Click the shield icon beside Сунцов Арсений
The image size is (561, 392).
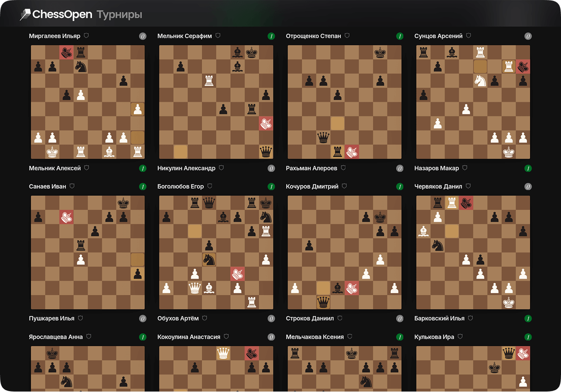(x=469, y=36)
